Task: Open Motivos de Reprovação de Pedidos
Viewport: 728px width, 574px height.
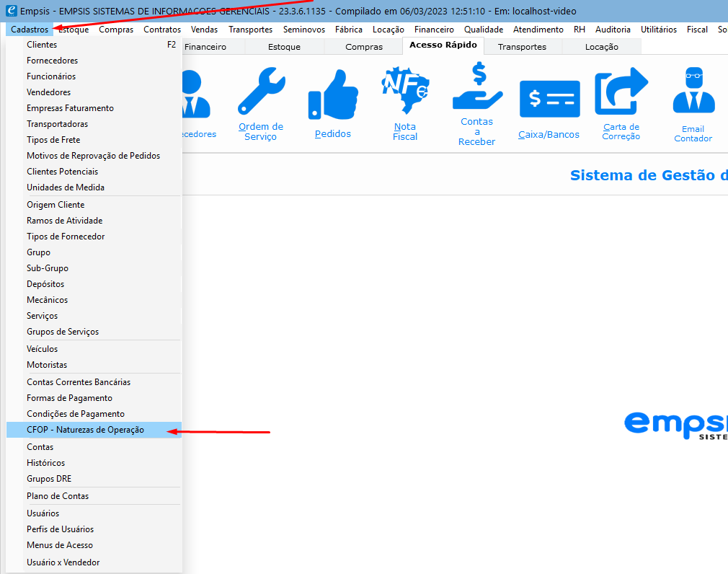Action: click(x=93, y=156)
